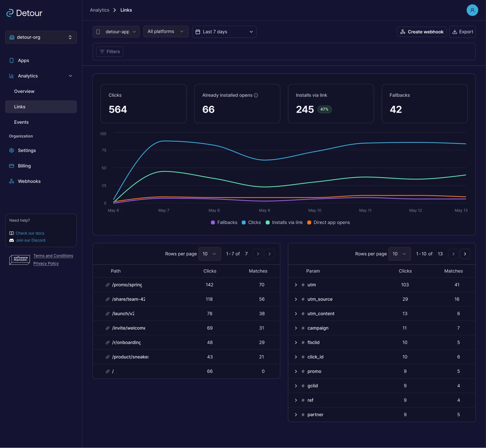The height and width of the screenshot is (448, 486).
Task: Open the user profile avatar
Action: 472,10
